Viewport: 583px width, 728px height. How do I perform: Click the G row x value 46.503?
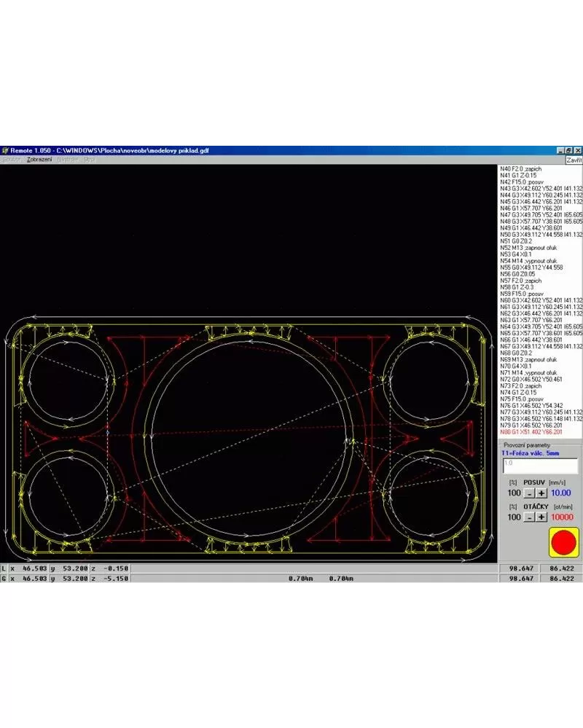(34, 579)
